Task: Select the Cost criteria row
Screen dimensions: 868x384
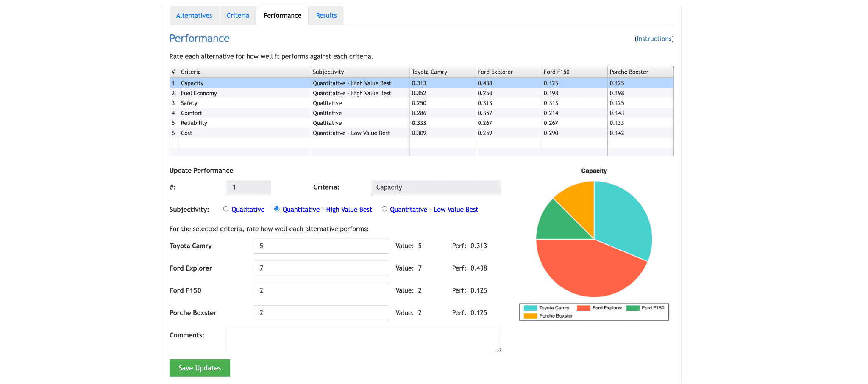Action: 422,133
